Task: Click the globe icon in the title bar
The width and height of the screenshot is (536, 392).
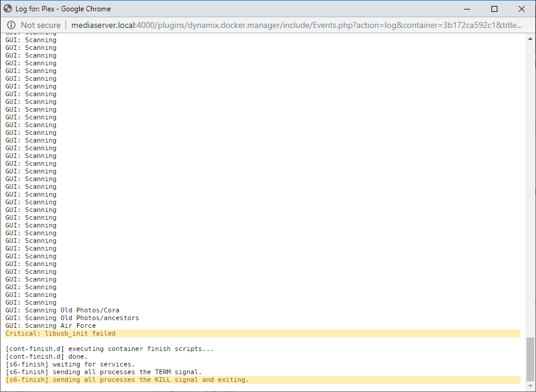Action: pos(8,8)
